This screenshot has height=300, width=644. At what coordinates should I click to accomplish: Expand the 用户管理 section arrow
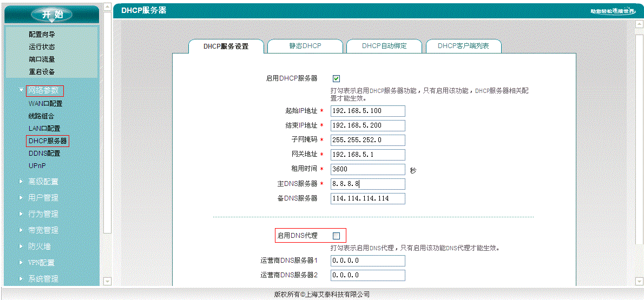(x=21, y=197)
